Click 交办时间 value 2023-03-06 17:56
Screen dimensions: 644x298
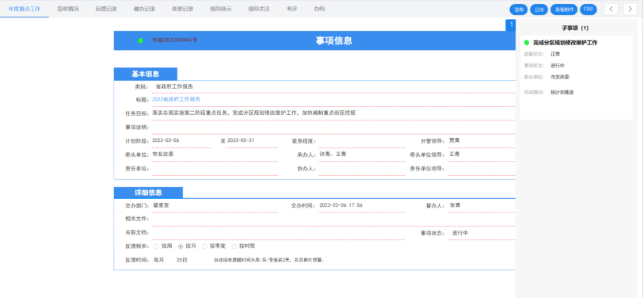(341, 205)
